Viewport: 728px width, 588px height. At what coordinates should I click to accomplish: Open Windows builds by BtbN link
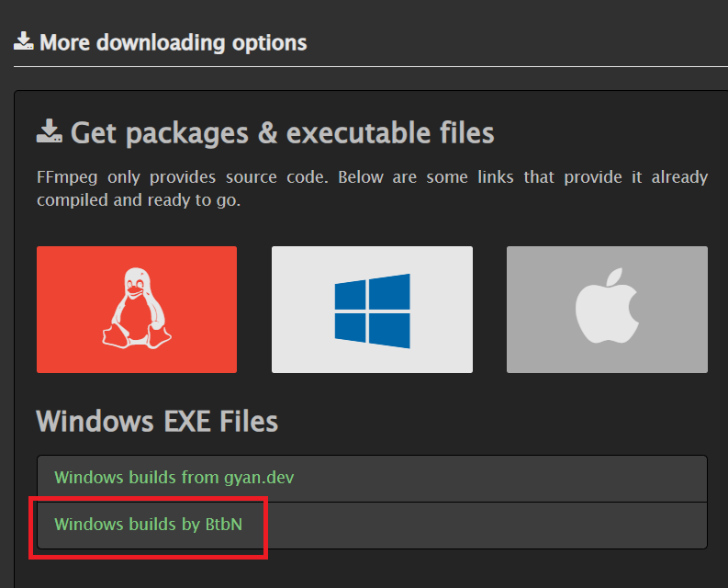pos(148,525)
